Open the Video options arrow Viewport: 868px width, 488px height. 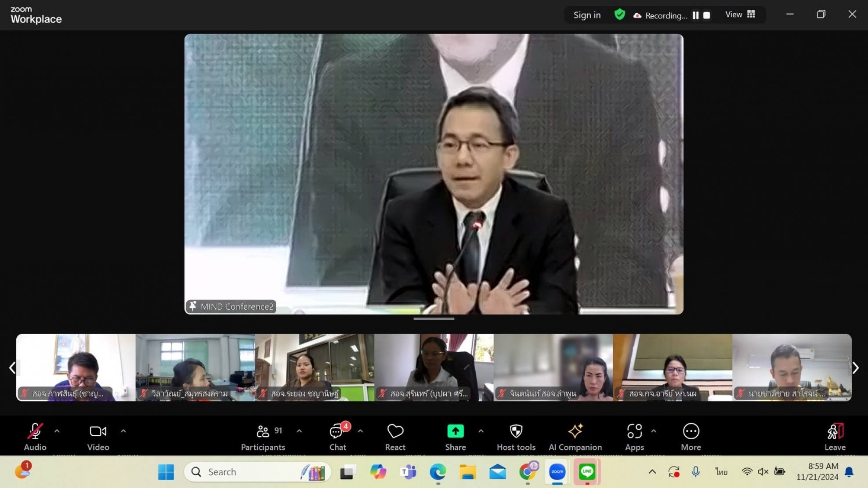pos(123,431)
